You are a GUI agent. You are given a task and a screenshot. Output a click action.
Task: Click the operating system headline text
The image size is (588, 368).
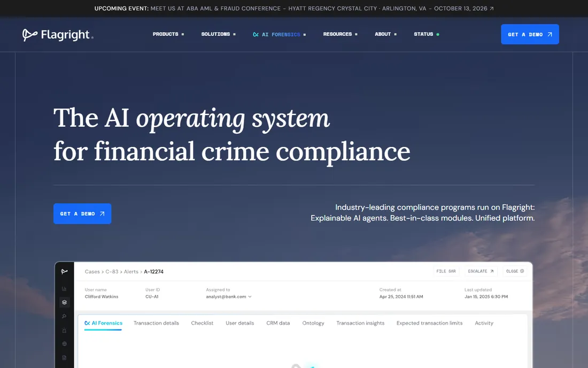coord(233,119)
